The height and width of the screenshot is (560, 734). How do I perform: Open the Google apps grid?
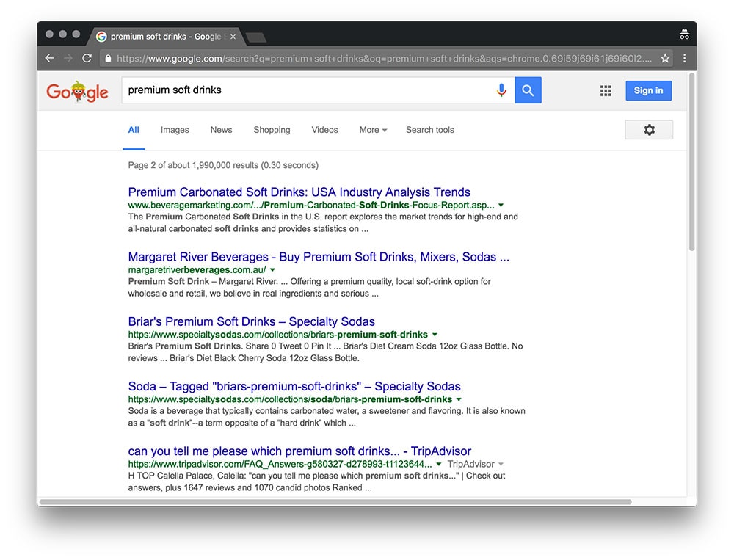(606, 90)
